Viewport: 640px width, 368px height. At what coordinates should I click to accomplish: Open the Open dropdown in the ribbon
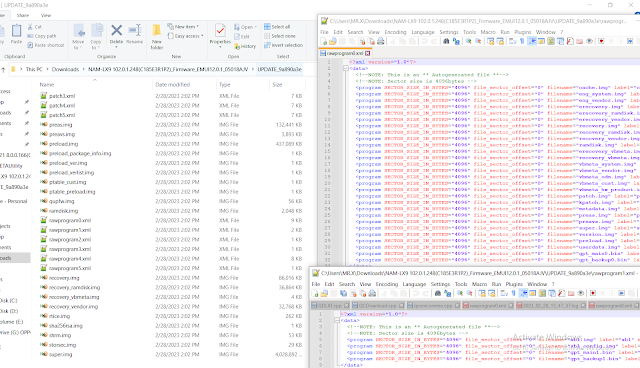pyautogui.click(x=246, y=27)
